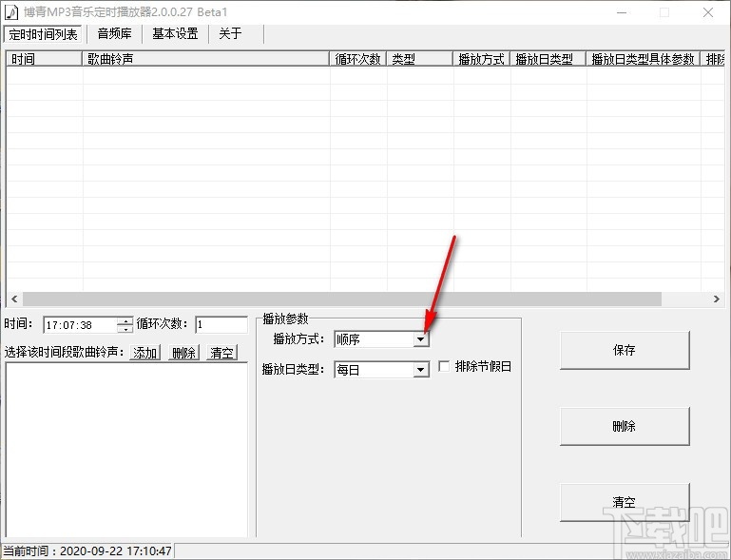
Task: Open the 音频库 tab
Action: click(x=115, y=33)
